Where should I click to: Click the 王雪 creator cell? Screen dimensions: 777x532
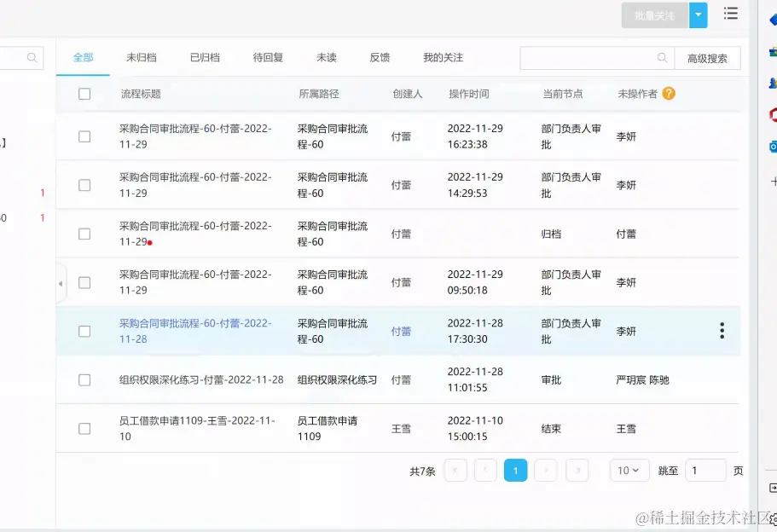(401, 429)
